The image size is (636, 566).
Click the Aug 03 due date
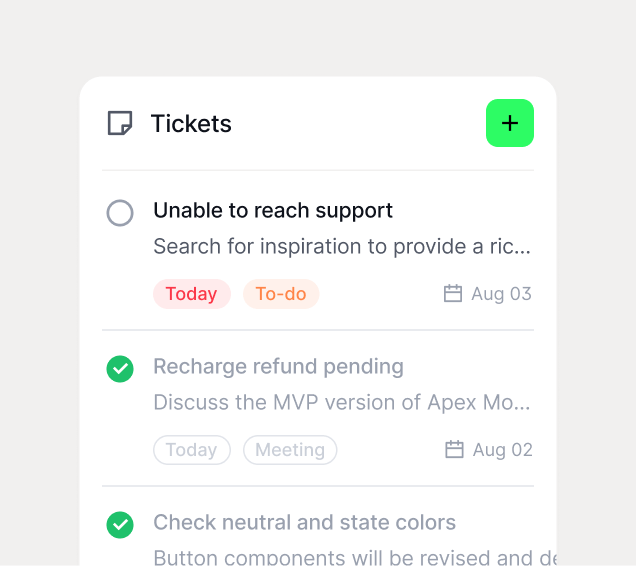(501, 293)
